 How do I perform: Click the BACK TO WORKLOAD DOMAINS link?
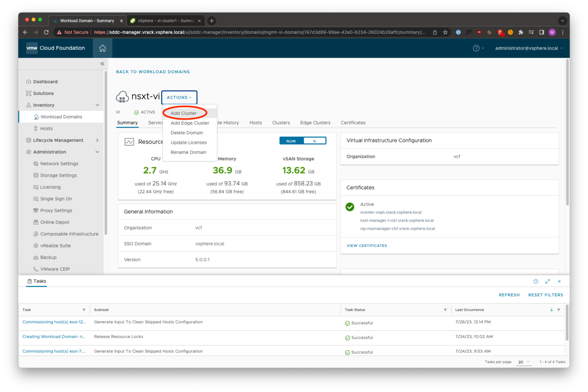[x=153, y=71]
